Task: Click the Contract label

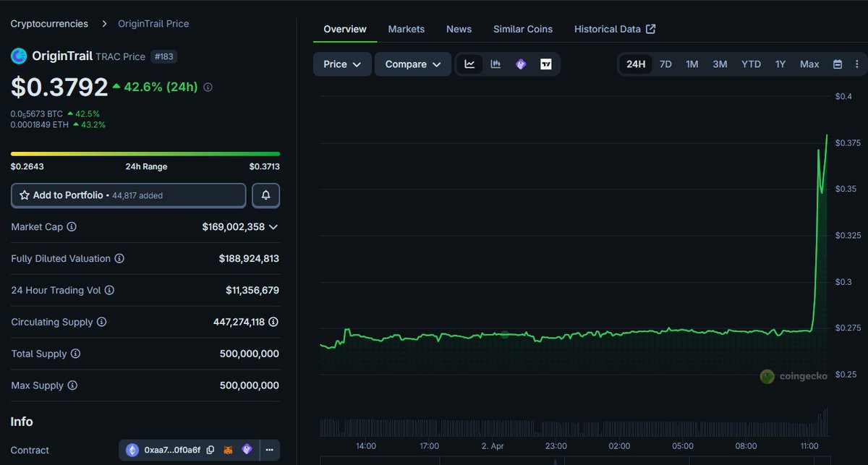Action: click(30, 450)
